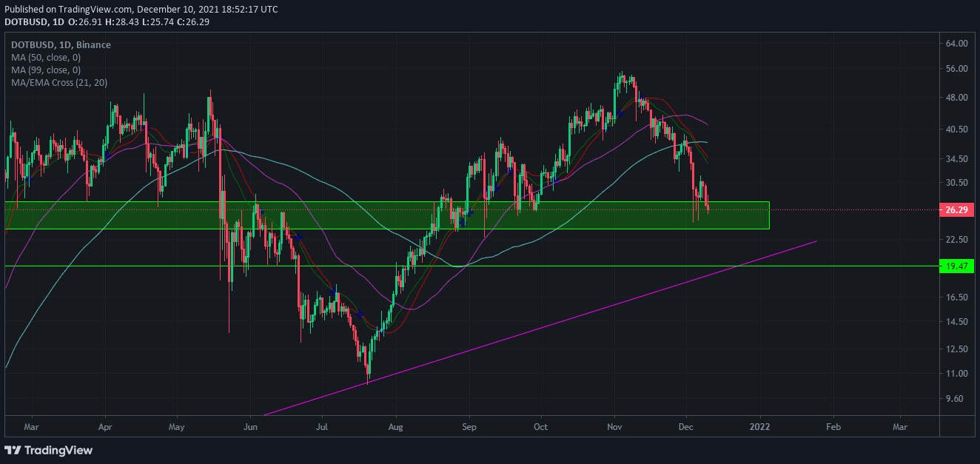
Task: Click the 48.00 price axis label
Action: [956, 97]
